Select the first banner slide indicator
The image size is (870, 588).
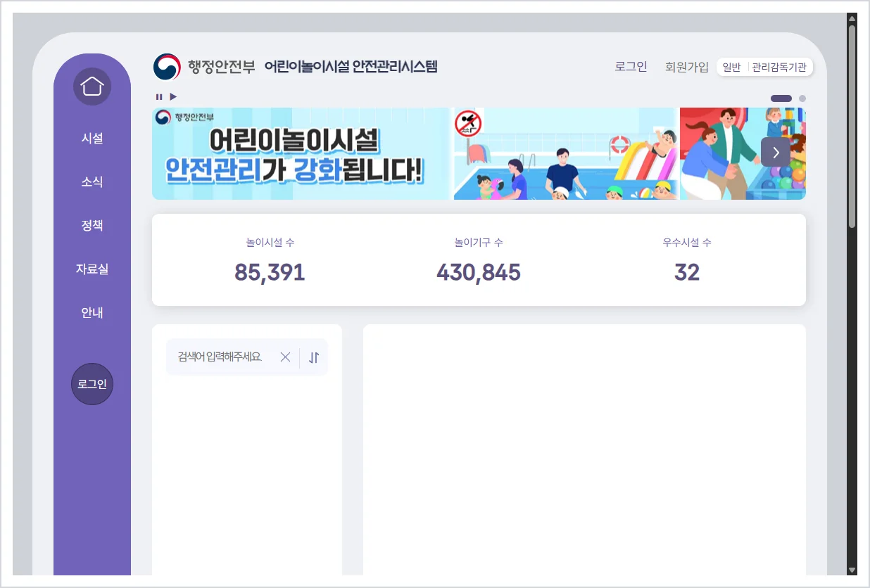point(781,98)
